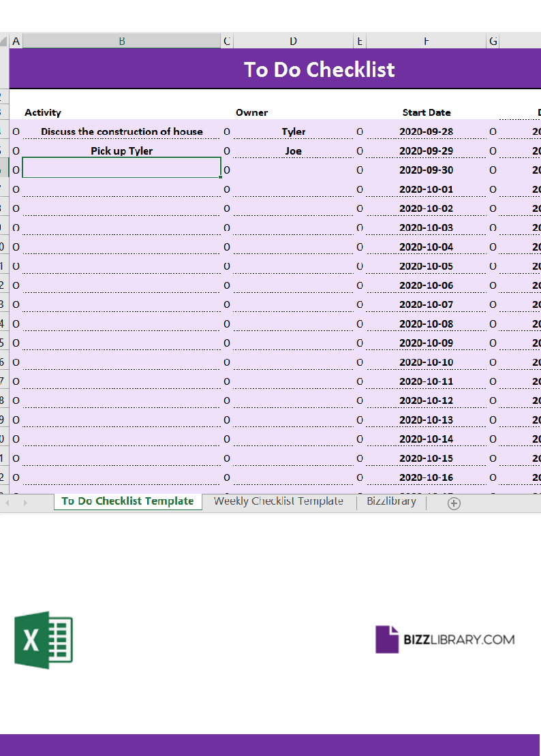
Task: Click the owner cell containing 'Tyler'
Action: (293, 131)
